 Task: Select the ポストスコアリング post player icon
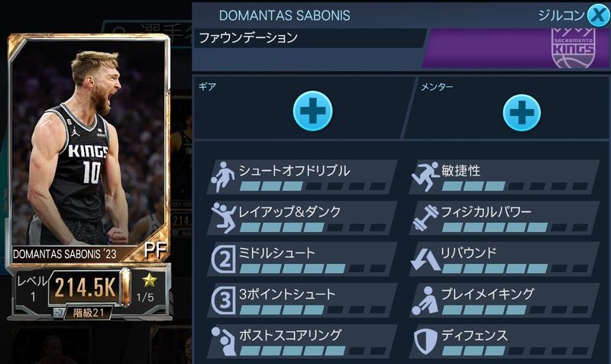tap(224, 341)
